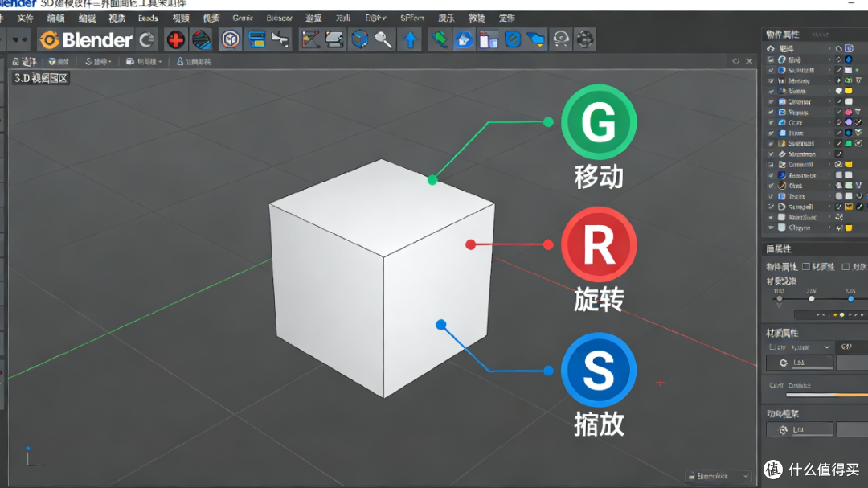Open the SPForm menu

(x=411, y=18)
